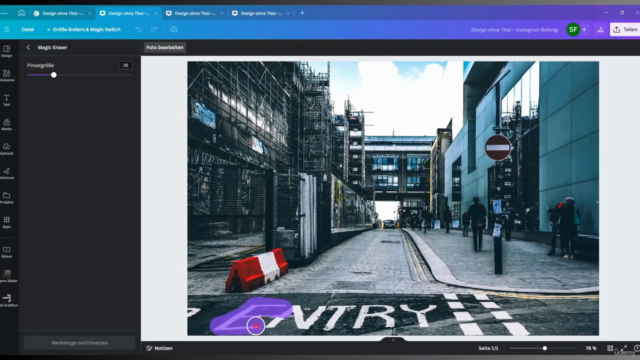Viewport: 640px width, 360px height.
Task: Click the no-entry sign in photo
Action: click(498, 147)
